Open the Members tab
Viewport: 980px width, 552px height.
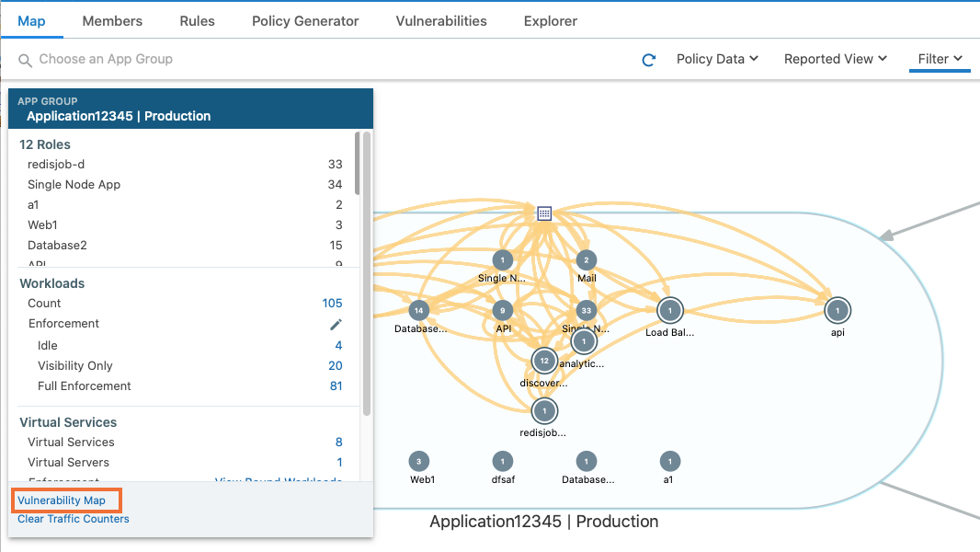pos(112,20)
